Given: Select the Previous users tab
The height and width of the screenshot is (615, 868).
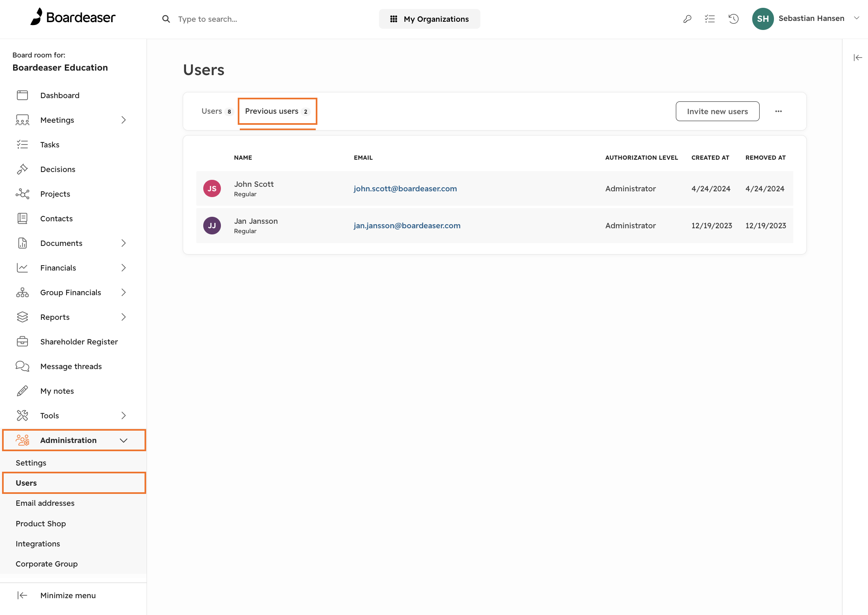Looking at the screenshot, I should pos(278,111).
